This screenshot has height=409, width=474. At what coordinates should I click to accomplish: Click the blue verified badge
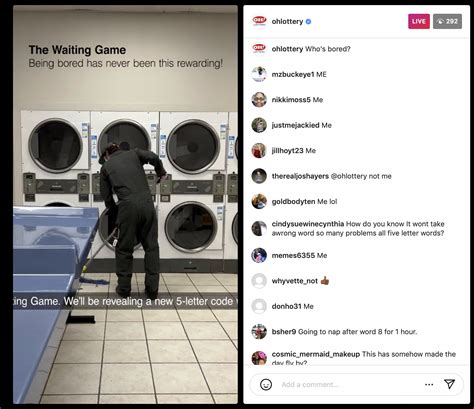pos(309,21)
